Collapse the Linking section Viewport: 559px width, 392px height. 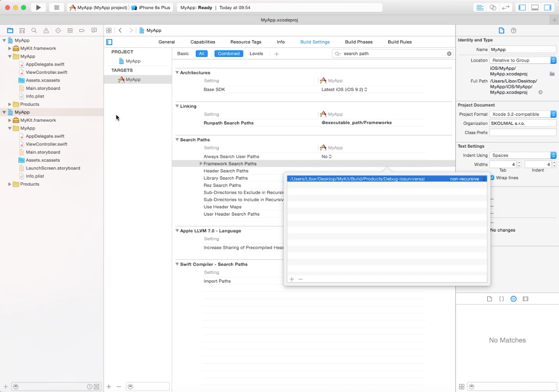(x=177, y=106)
